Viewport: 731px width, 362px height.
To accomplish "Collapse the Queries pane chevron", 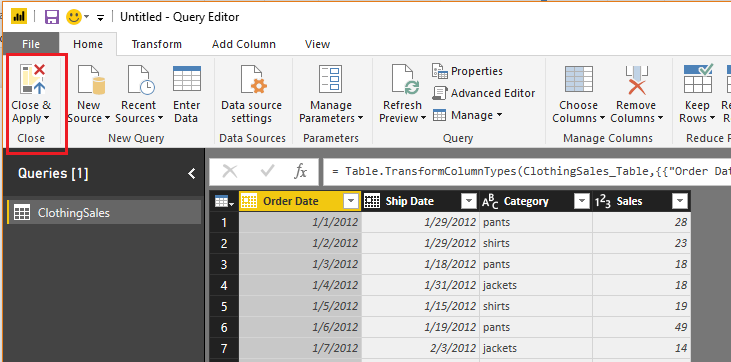I will 192,174.
